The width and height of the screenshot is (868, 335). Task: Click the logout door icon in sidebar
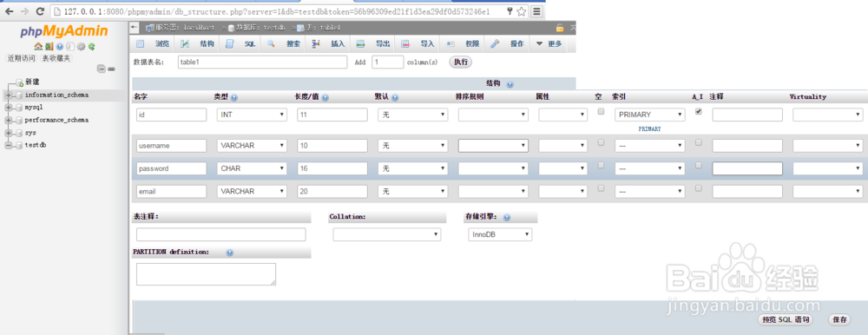[49, 47]
